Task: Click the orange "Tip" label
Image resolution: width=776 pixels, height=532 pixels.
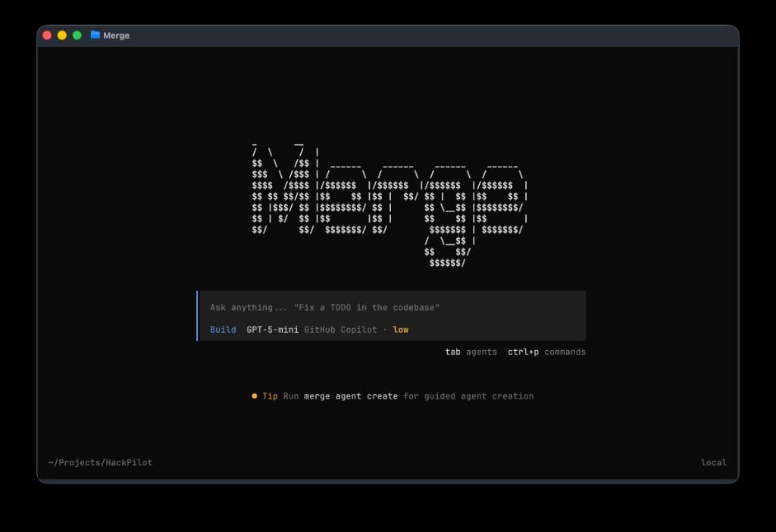Action: pos(270,396)
